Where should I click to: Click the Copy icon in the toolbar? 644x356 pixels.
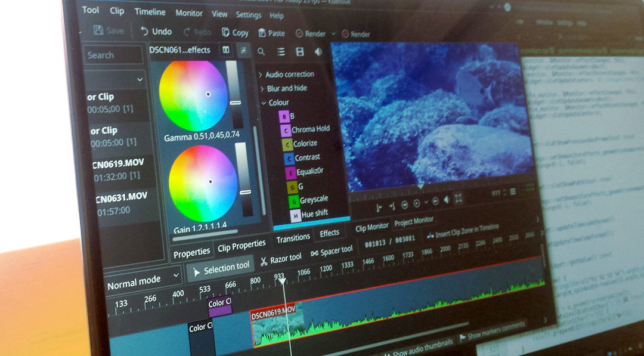point(225,32)
